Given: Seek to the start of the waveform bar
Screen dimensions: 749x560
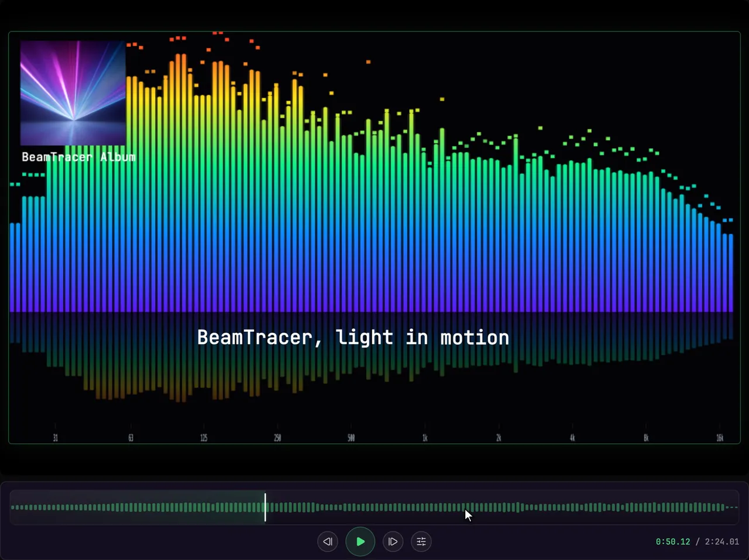Looking at the screenshot, I should pos(13,507).
